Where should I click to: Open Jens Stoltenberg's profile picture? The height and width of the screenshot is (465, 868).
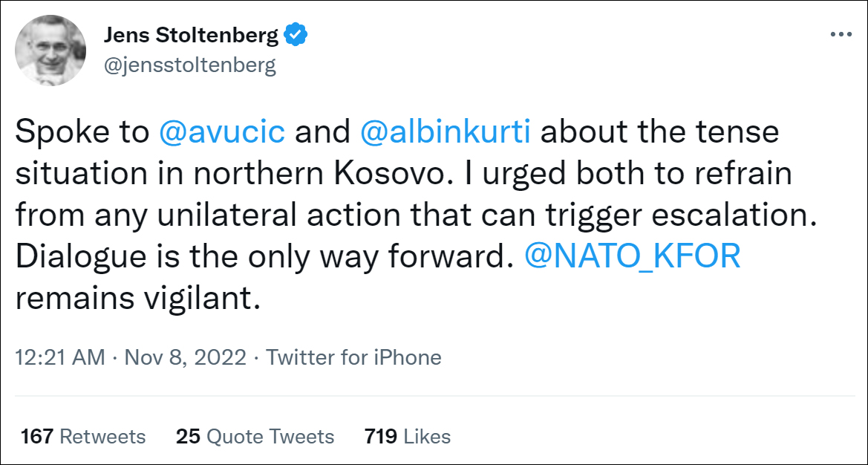point(48,50)
